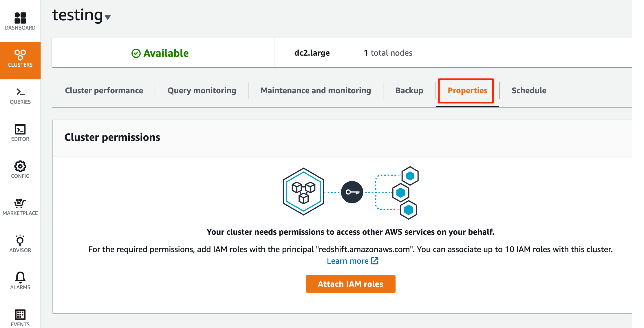This screenshot has width=644, height=328.
Task: Select the Properties tab
Action: click(x=467, y=90)
